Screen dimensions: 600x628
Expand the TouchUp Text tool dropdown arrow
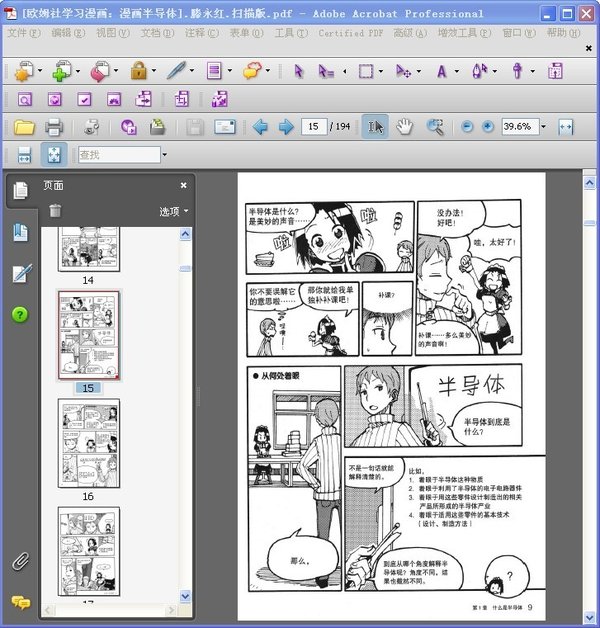click(x=457, y=71)
